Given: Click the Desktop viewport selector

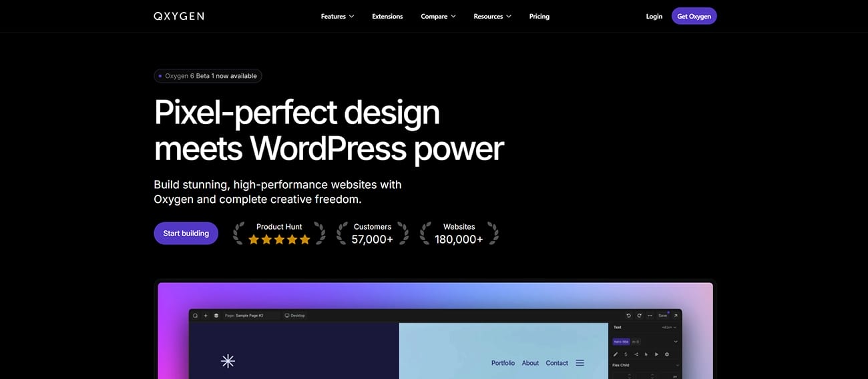Looking at the screenshot, I should (x=295, y=316).
